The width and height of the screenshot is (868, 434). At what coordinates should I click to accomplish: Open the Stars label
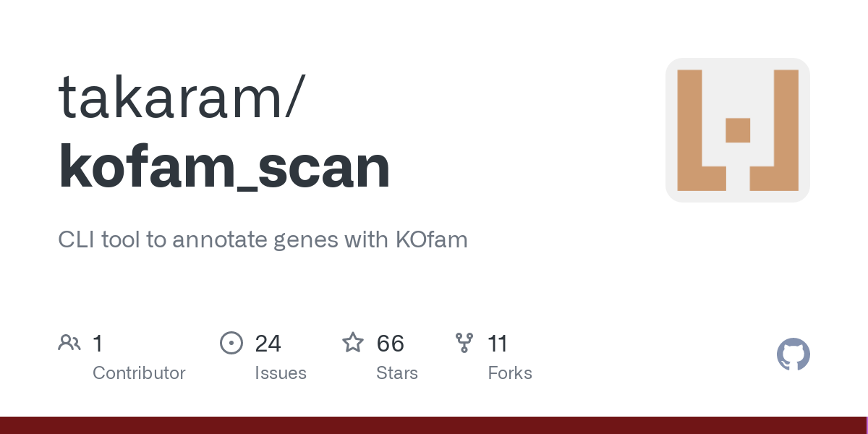(397, 373)
